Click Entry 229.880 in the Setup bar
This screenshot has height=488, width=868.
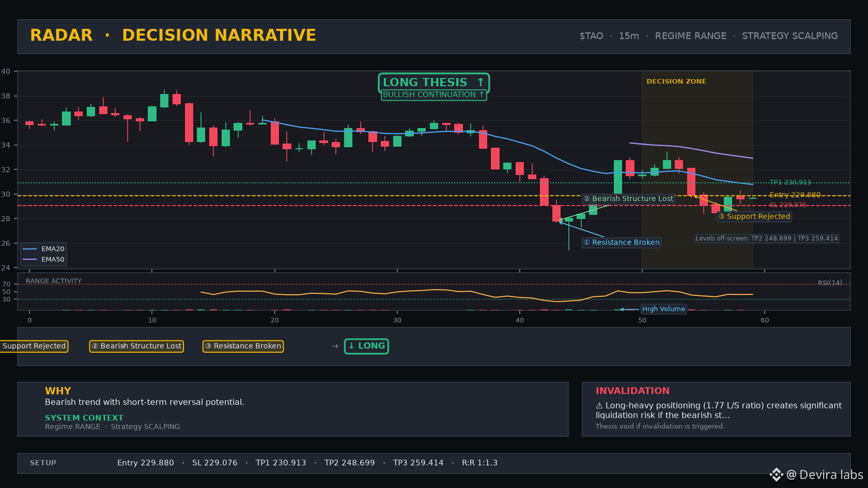point(145,463)
